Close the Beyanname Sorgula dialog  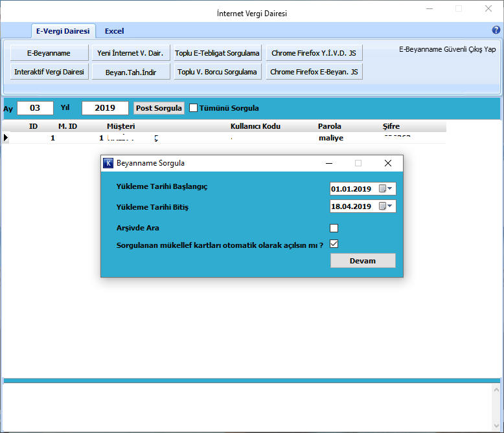point(387,164)
